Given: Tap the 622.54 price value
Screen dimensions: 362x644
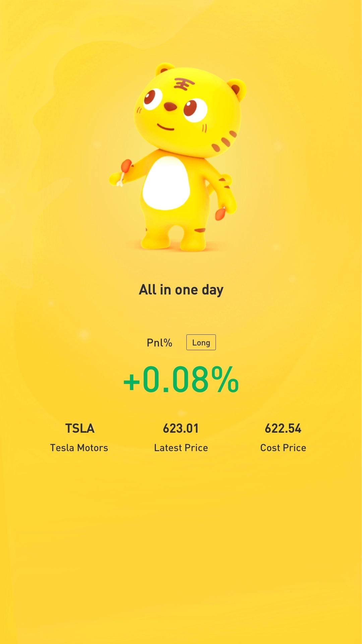Looking at the screenshot, I should coord(283,428).
